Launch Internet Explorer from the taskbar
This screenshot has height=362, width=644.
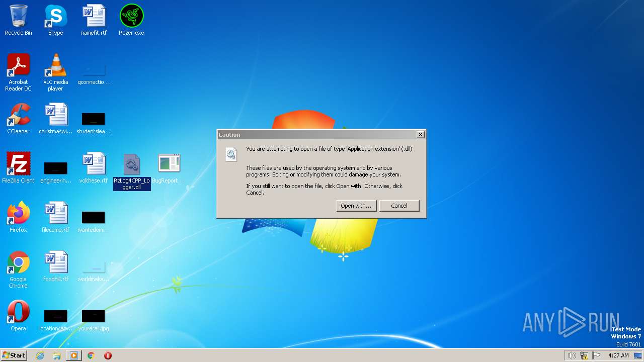tap(40, 355)
